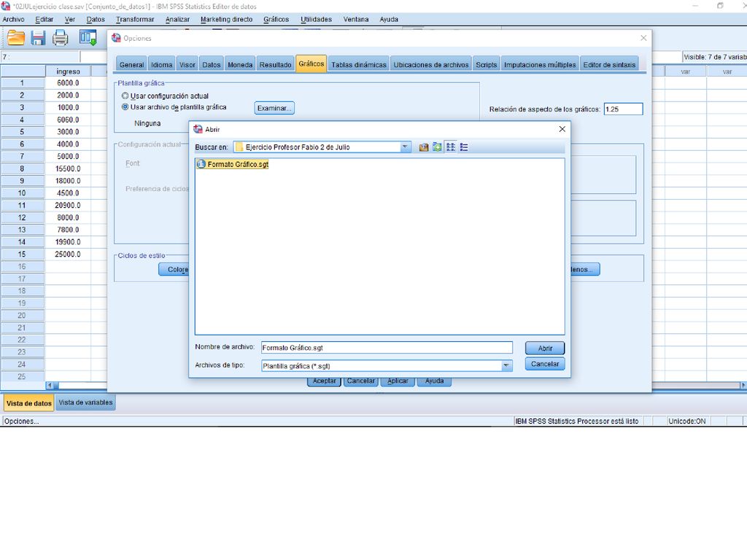Select Usar configuración actual radio button
This screenshot has height=560, width=747.
(x=125, y=96)
